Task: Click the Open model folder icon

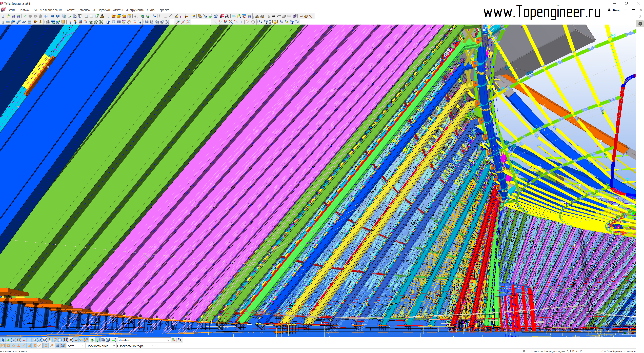Action: pyautogui.click(x=8, y=16)
